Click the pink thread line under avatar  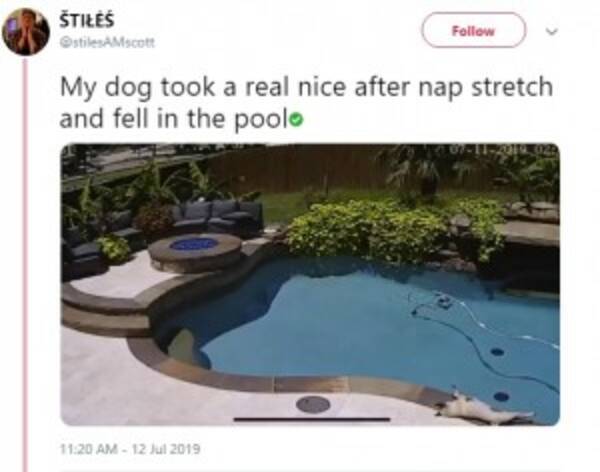click(x=25, y=264)
